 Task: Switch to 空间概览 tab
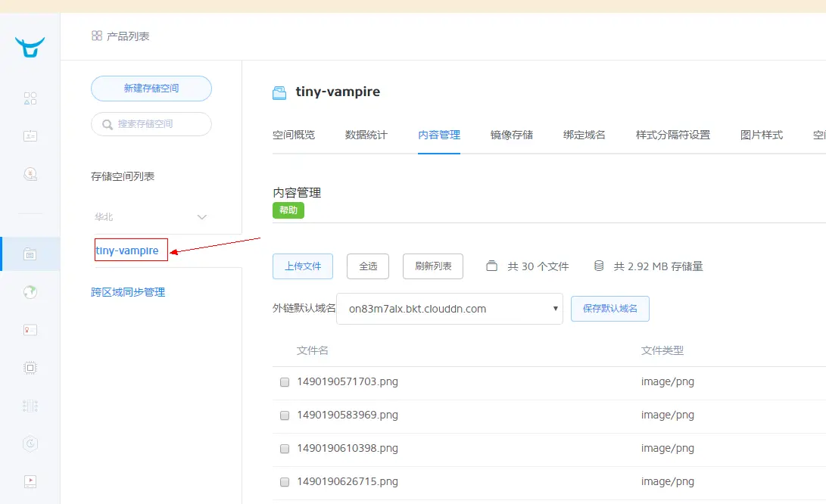[x=294, y=135]
